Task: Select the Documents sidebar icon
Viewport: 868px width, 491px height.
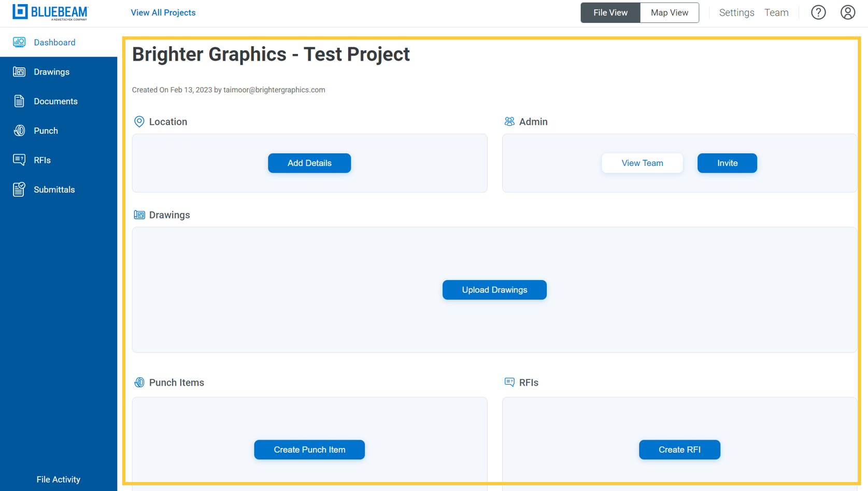Action: pos(19,101)
